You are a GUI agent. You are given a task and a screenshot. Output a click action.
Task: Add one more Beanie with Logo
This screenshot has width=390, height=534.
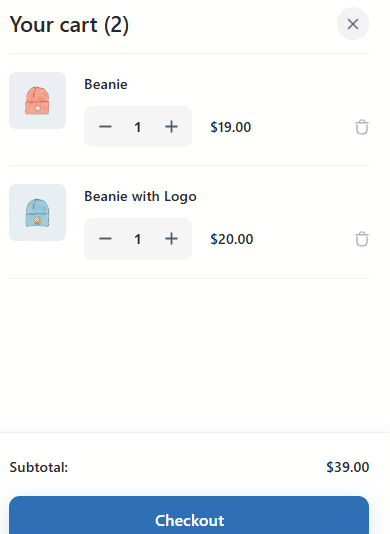pos(171,239)
